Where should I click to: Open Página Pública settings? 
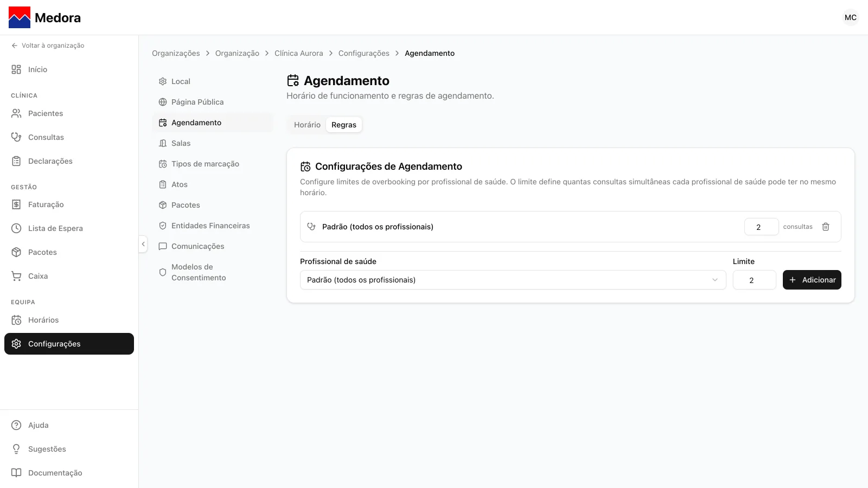tap(213, 102)
